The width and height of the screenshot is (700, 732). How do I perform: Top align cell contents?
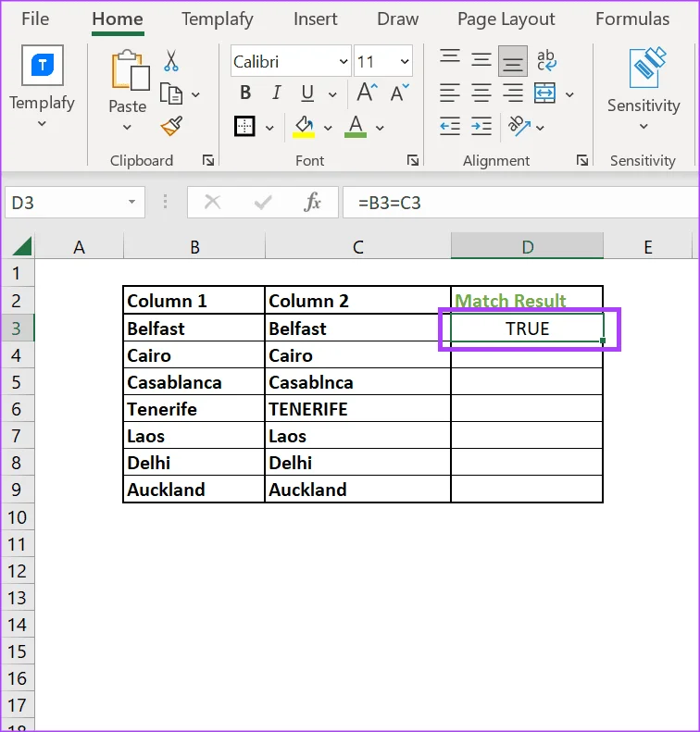click(450, 56)
